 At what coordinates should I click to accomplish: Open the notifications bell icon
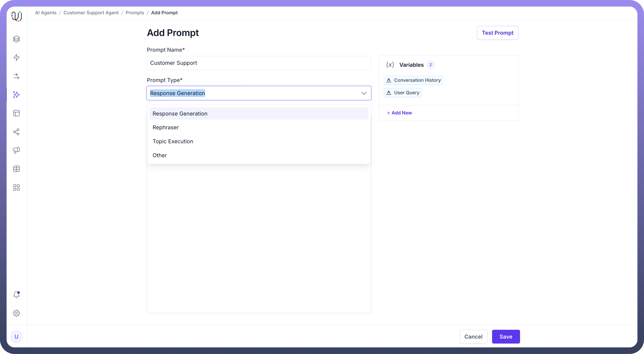coord(16,295)
